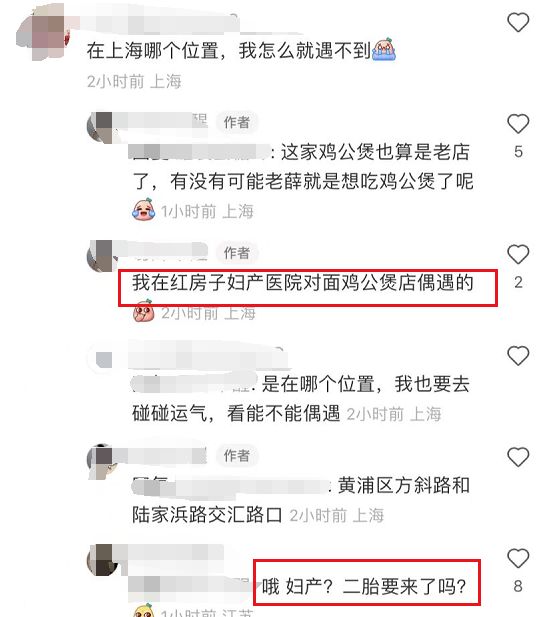This screenshot has width=536, height=617.
Task: Click the 作者 badge above the hospital comment
Action: tap(237, 253)
